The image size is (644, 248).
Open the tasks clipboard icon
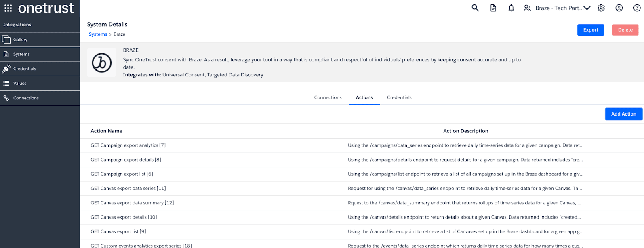(x=493, y=8)
